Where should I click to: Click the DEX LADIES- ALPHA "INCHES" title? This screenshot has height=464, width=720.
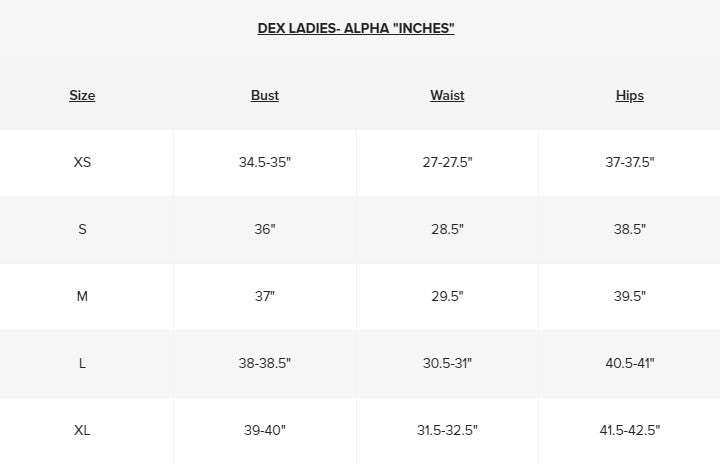click(x=356, y=28)
